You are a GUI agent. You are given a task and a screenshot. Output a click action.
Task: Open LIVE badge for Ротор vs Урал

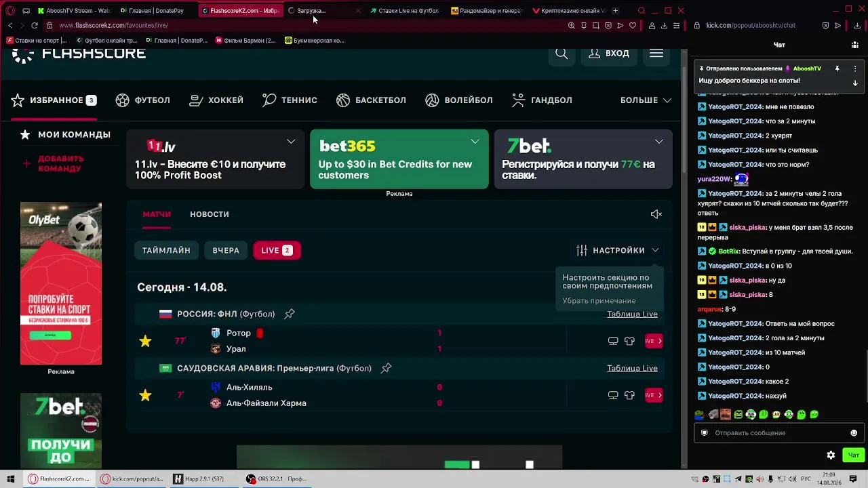pos(653,341)
